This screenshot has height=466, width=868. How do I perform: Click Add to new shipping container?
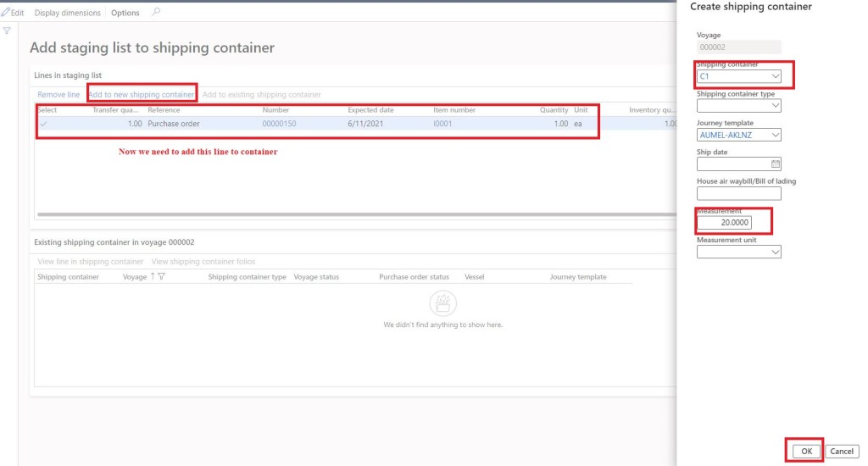pos(142,94)
